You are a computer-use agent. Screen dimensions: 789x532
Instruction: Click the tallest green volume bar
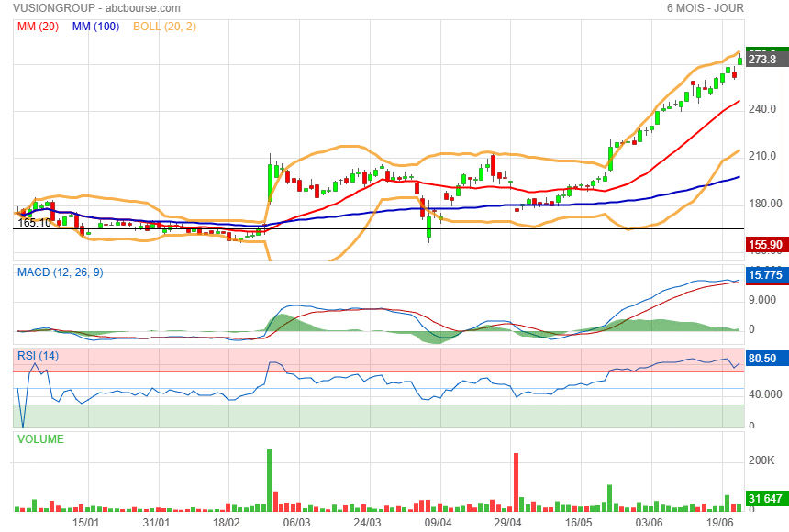tap(269, 479)
